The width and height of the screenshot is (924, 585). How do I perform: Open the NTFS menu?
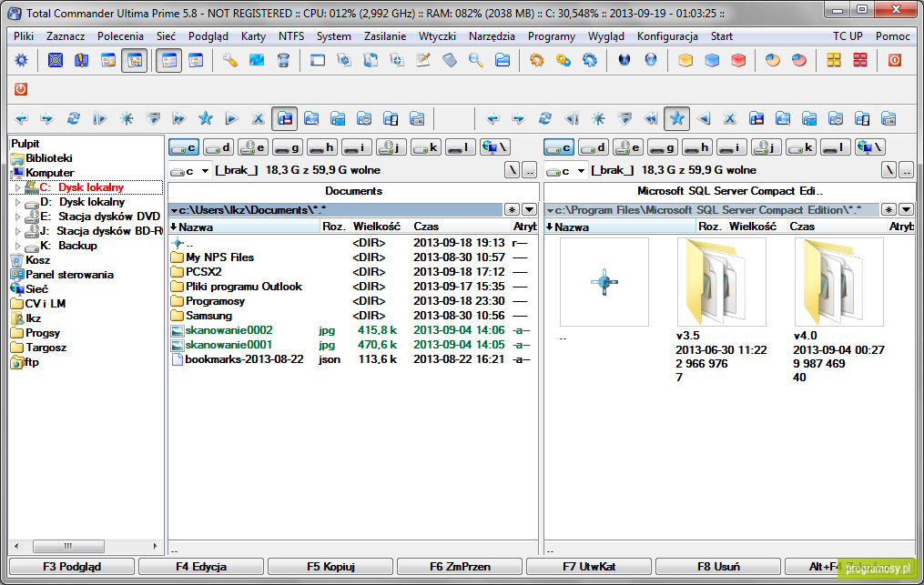point(291,35)
